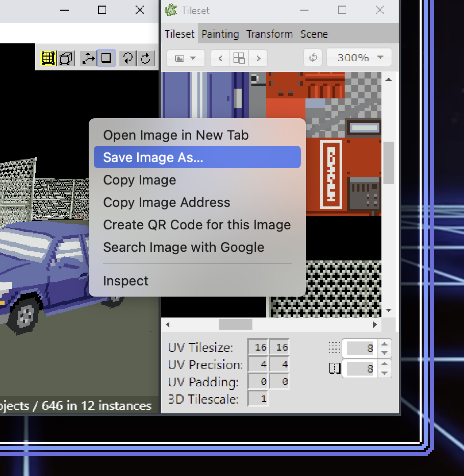Viewport: 464px width, 476px height.
Task: Edit the first UV Tilesize value field
Action: (259, 347)
